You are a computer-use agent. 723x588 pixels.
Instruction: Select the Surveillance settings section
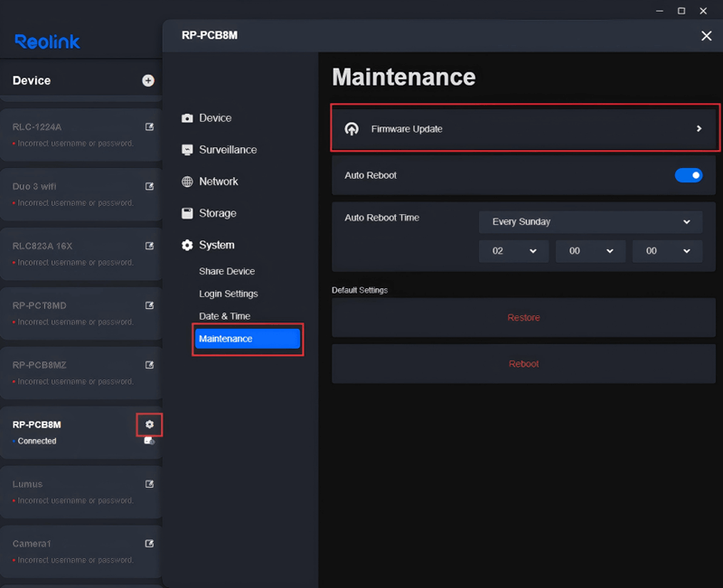click(228, 150)
